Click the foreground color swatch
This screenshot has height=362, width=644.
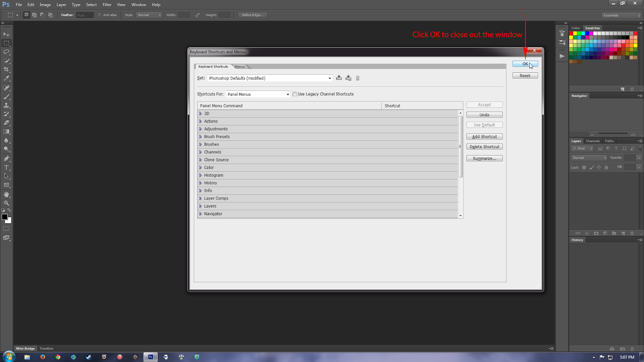click(x=4, y=217)
